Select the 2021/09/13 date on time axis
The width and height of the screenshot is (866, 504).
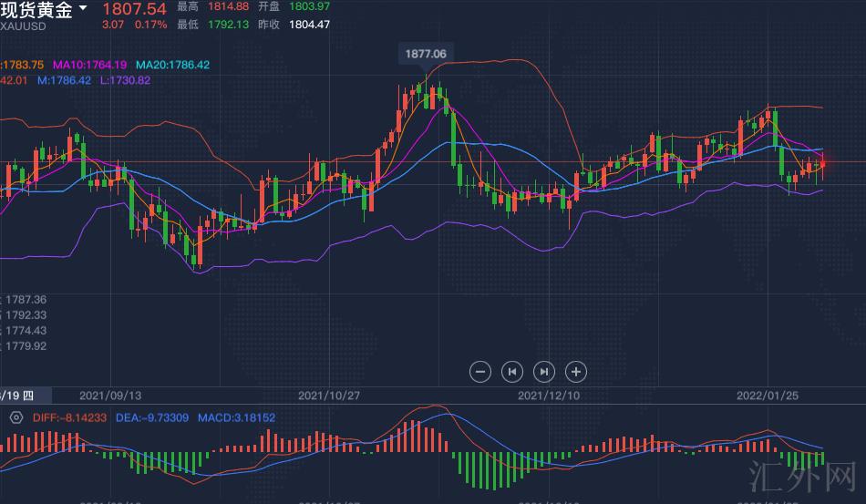(x=110, y=396)
